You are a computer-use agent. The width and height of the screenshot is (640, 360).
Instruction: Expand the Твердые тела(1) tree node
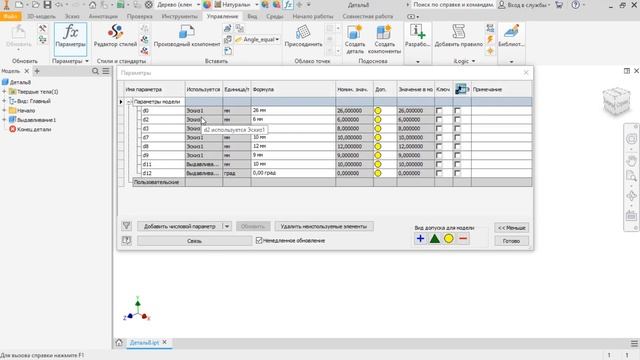[4, 91]
